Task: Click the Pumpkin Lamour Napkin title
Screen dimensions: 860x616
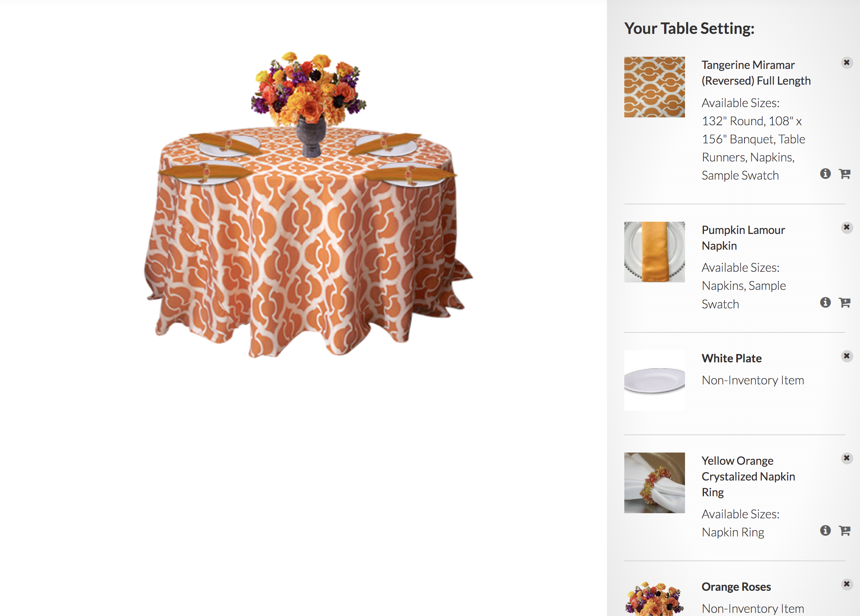Action: pyautogui.click(x=743, y=238)
